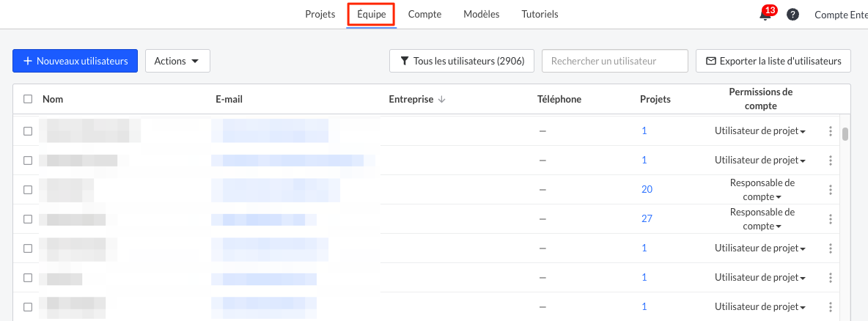Click the table's vertical scrollbar thumb
Viewport: 868px width, 321px height.
tap(845, 135)
